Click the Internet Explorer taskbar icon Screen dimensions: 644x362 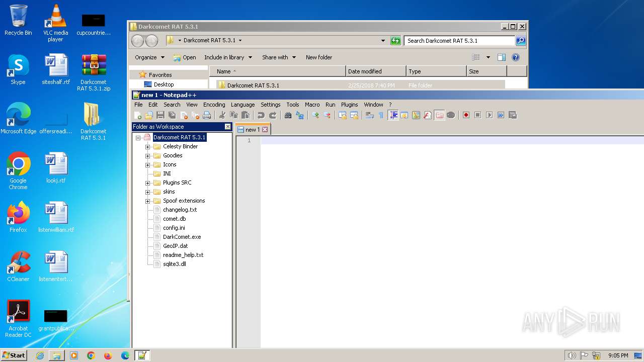(40, 355)
